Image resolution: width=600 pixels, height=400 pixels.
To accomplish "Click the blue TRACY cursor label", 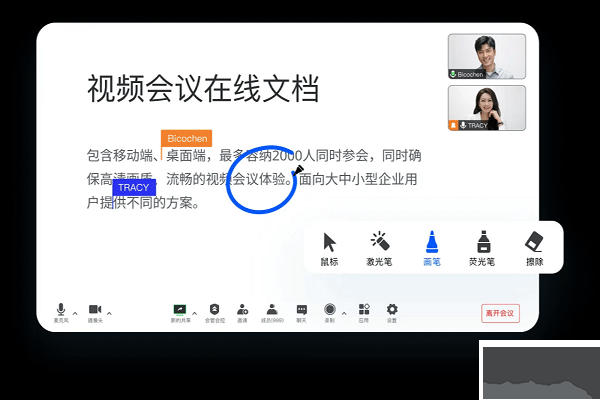I will pyautogui.click(x=134, y=187).
